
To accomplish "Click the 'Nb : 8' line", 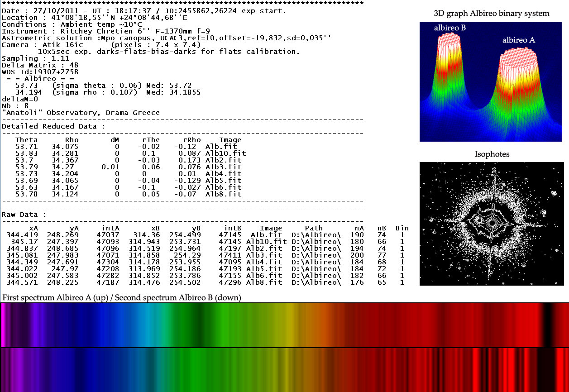I will tap(15, 106).
